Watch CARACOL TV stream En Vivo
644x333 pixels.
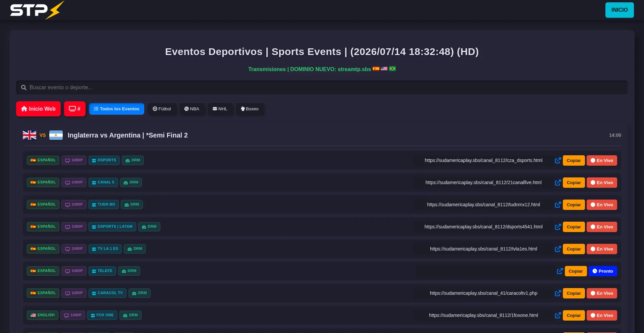[x=602, y=293]
